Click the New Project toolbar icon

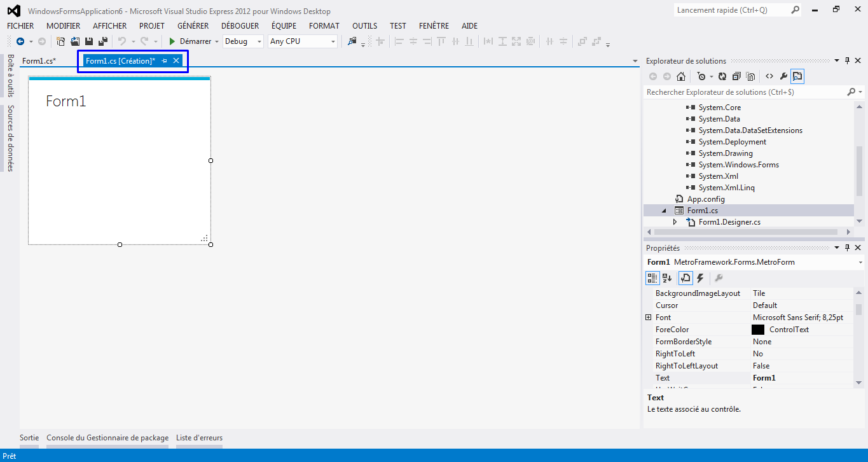[x=61, y=41]
